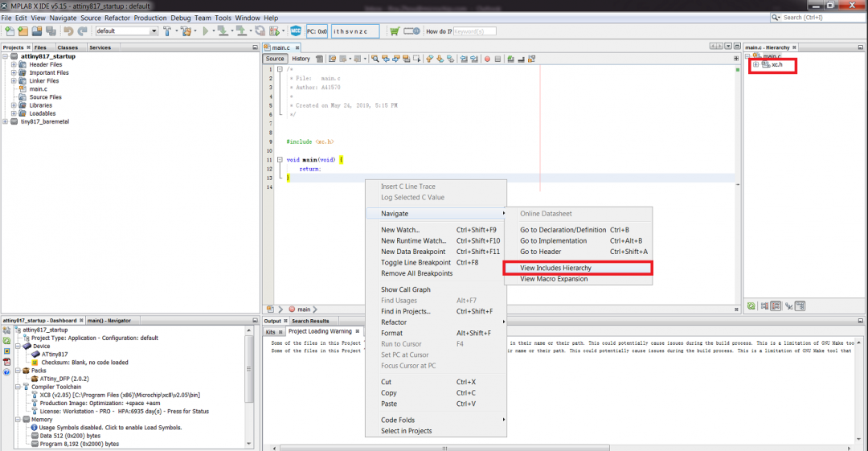Expand the tiny817_baremetal project node

pyautogui.click(x=6, y=121)
